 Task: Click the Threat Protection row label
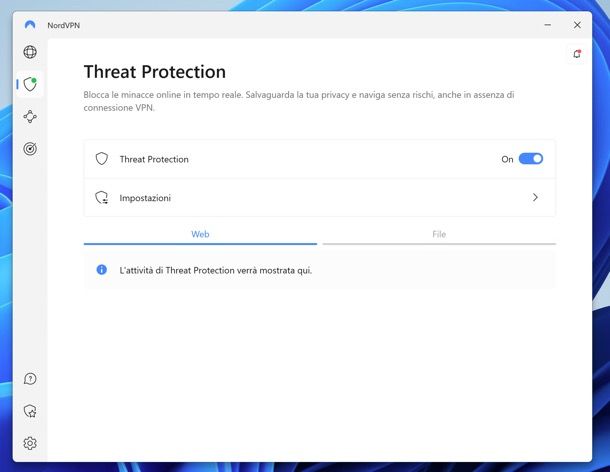coord(154,159)
